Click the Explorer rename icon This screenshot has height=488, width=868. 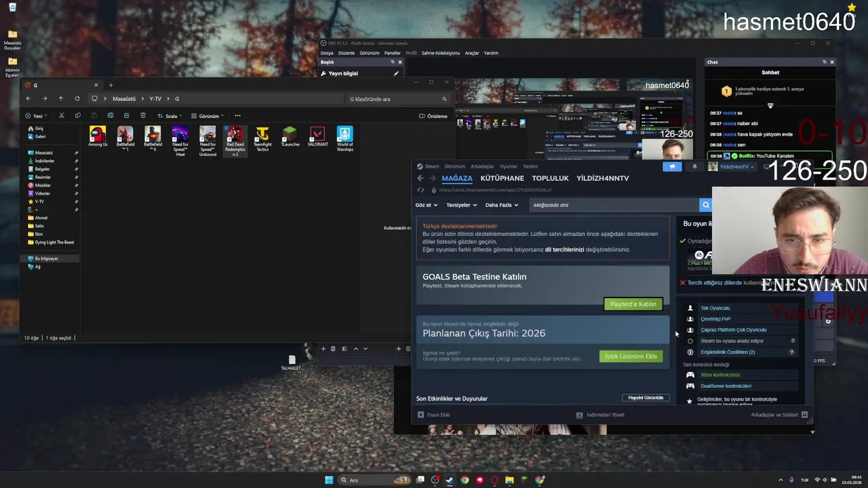tap(110, 116)
